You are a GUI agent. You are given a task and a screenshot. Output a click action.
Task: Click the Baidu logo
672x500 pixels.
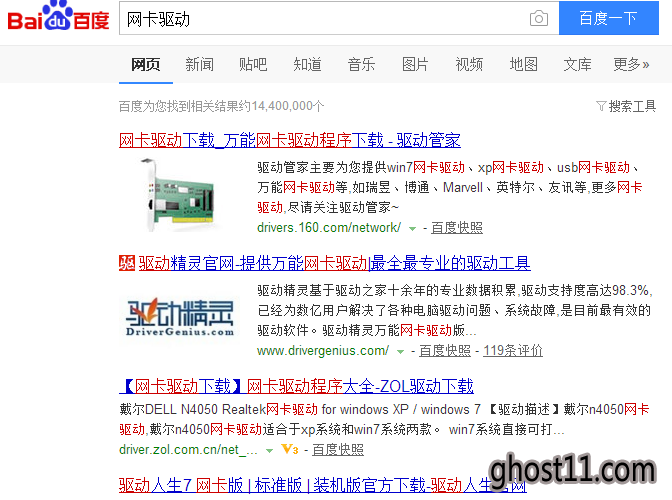click(58, 16)
